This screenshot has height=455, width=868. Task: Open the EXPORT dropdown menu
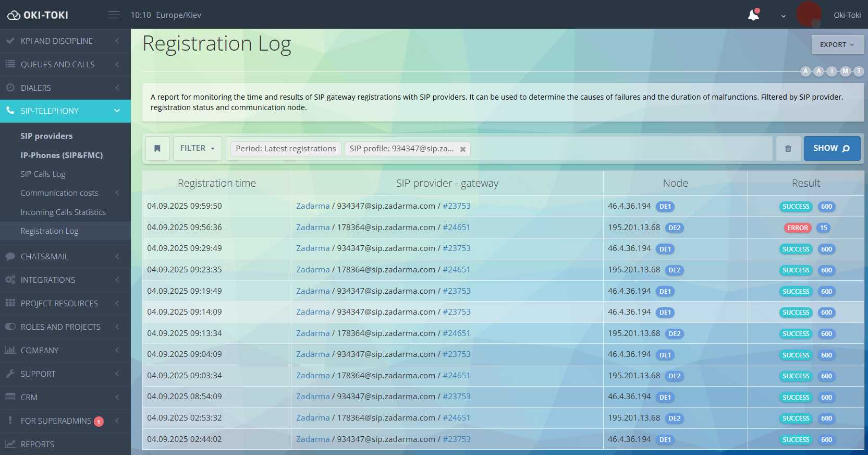pos(837,45)
